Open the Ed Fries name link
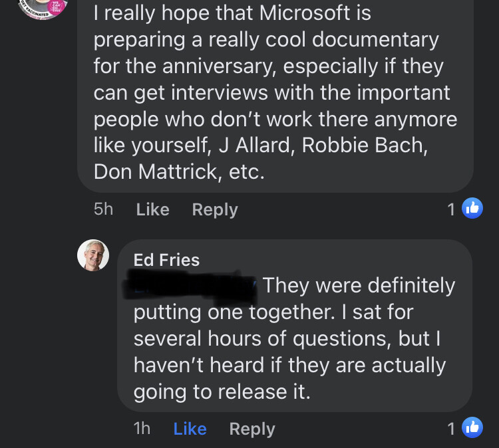Screen dimensions: 499x448 166,260
